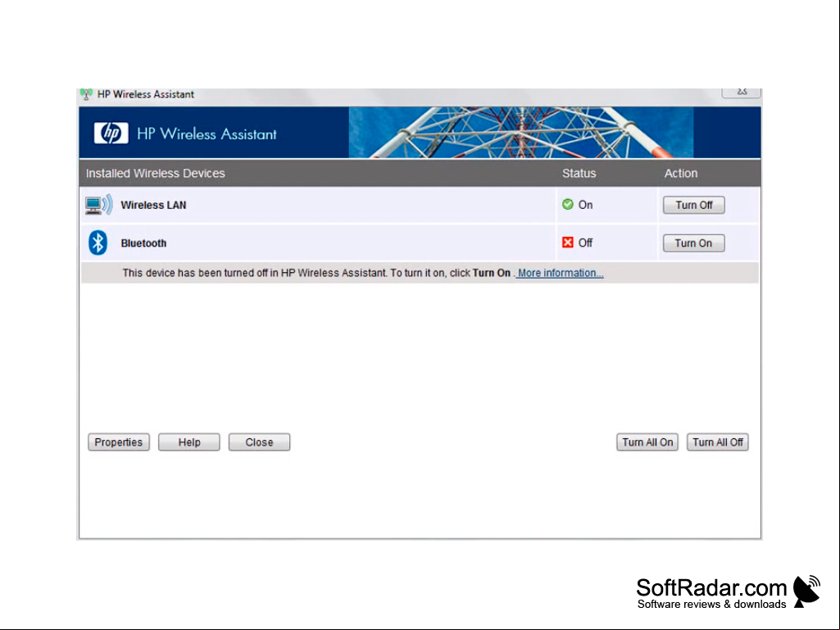Select the Wireless LAN row label
840x630 pixels.
pos(153,205)
